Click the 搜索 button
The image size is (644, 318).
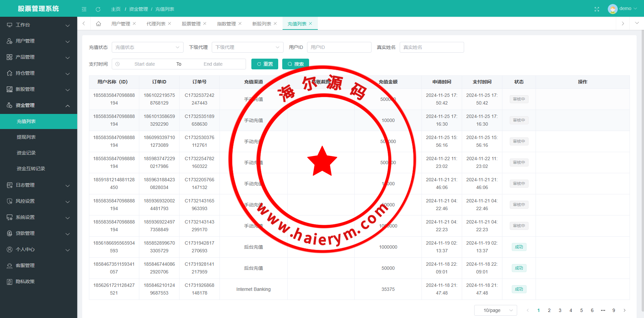pyautogui.click(x=295, y=64)
